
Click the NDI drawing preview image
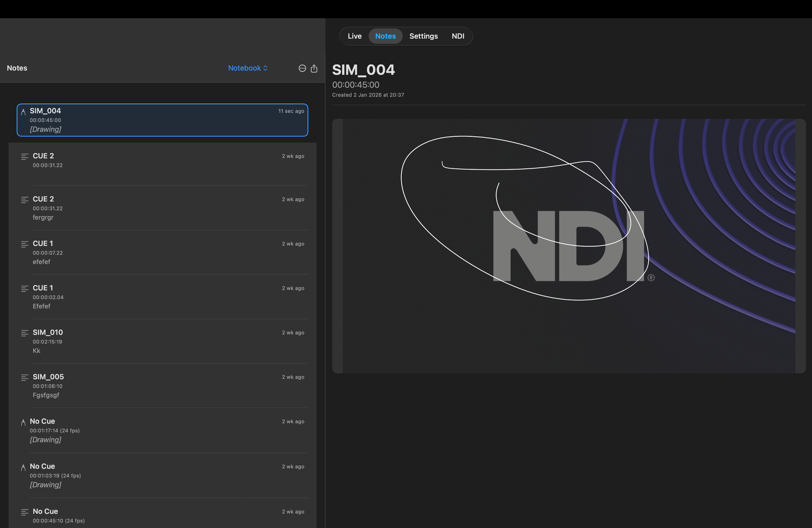click(569, 245)
